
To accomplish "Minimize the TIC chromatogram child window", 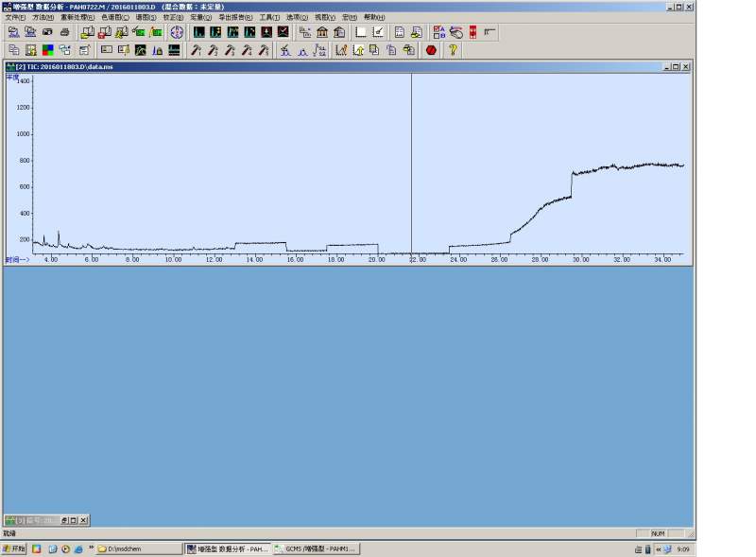I will [x=667, y=66].
